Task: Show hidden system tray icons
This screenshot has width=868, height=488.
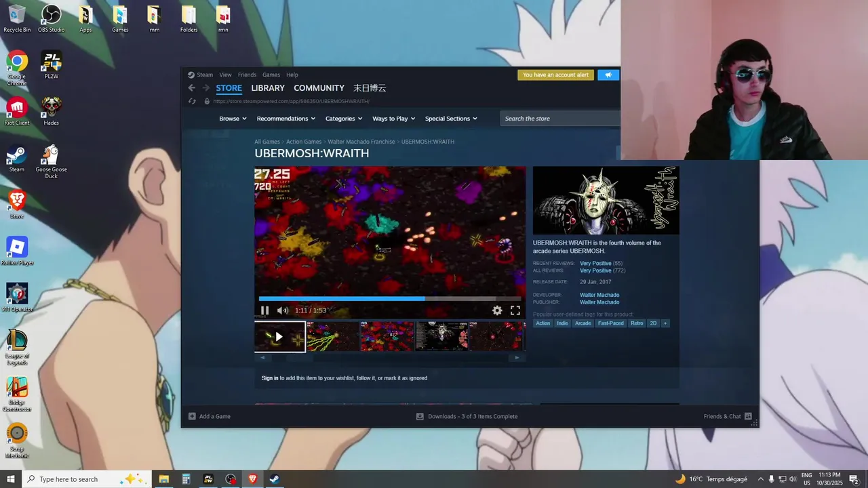Action: coord(760,479)
